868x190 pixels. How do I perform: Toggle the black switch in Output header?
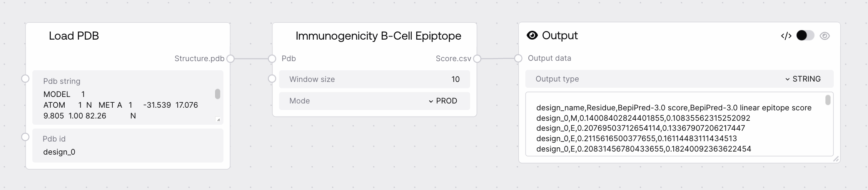click(x=805, y=36)
